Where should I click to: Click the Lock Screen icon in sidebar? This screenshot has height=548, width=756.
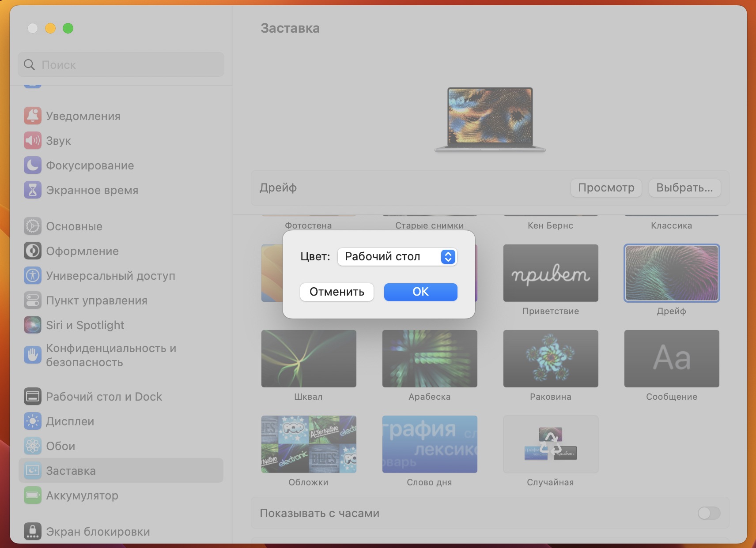tap(33, 531)
